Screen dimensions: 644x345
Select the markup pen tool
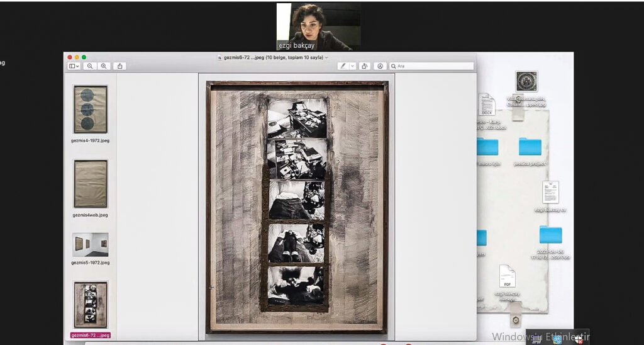pyautogui.click(x=343, y=66)
